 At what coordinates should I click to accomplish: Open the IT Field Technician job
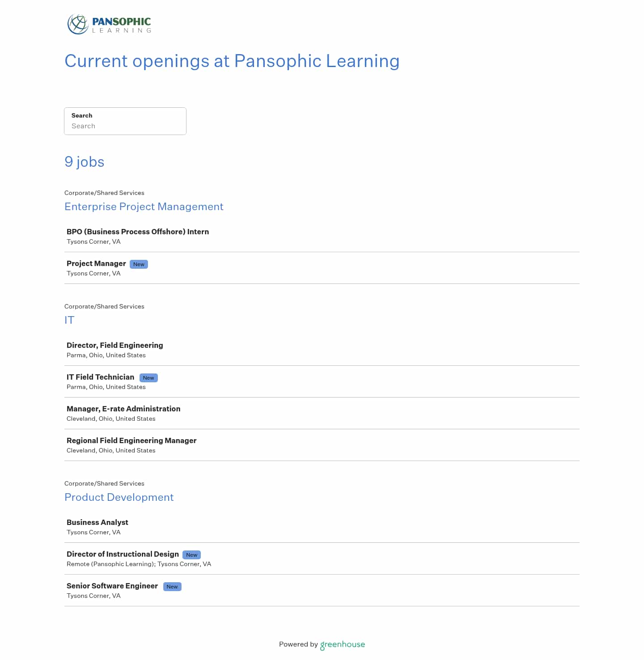click(x=101, y=377)
